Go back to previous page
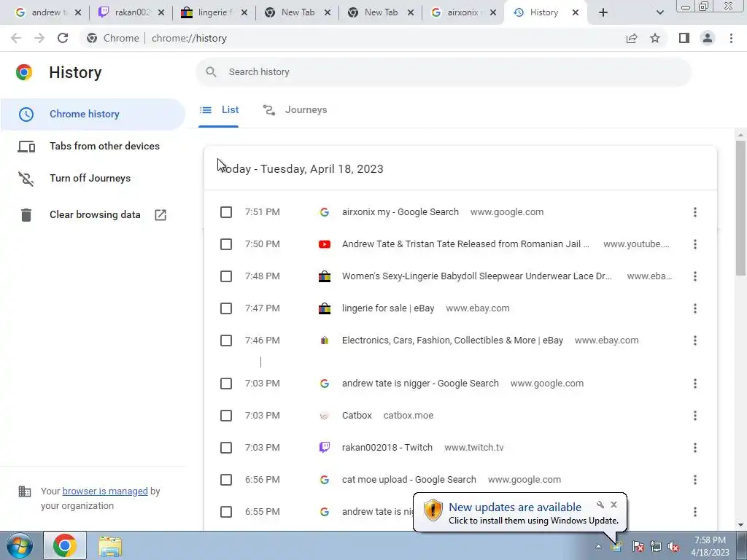 tap(16, 38)
